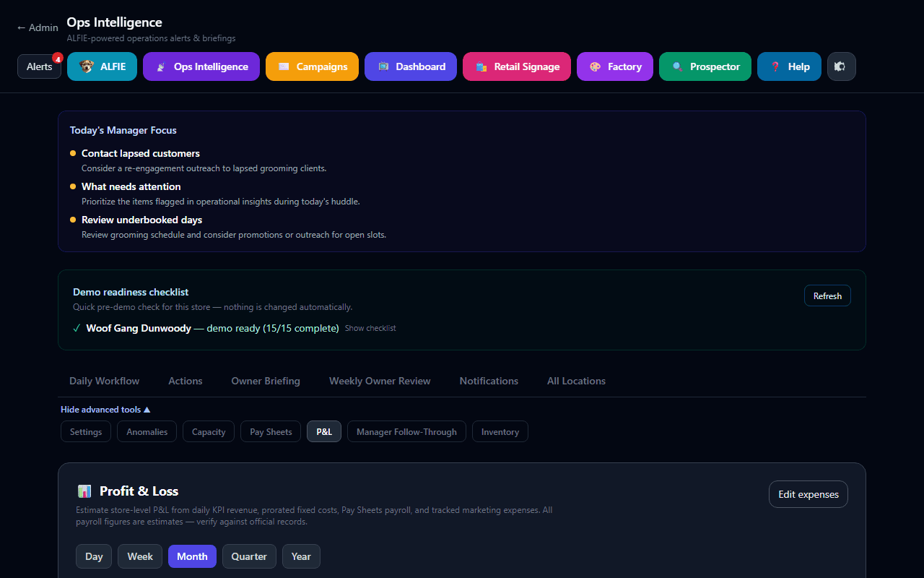Refresh the demo readiness checklist
Image resolution: width=924 pixels, height=578 pixels.
tap(827, 296)
